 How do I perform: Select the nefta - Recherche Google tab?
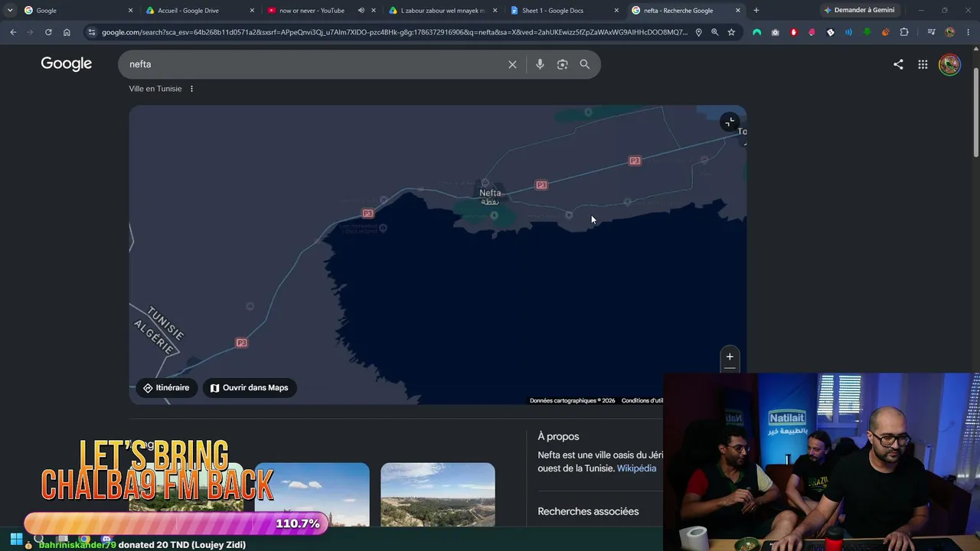click(685, 10)
